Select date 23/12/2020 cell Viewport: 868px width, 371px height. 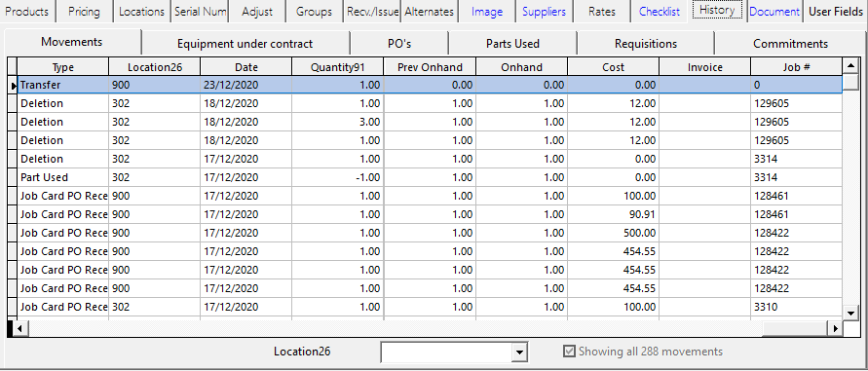click(x=246, y=86)
